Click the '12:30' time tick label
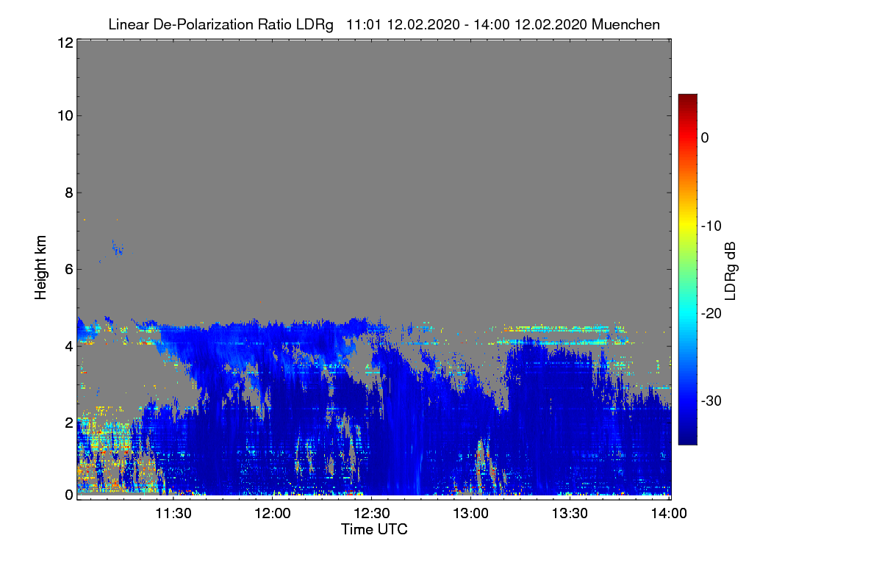Screen dimensions: 882x588 coord(371,514)
